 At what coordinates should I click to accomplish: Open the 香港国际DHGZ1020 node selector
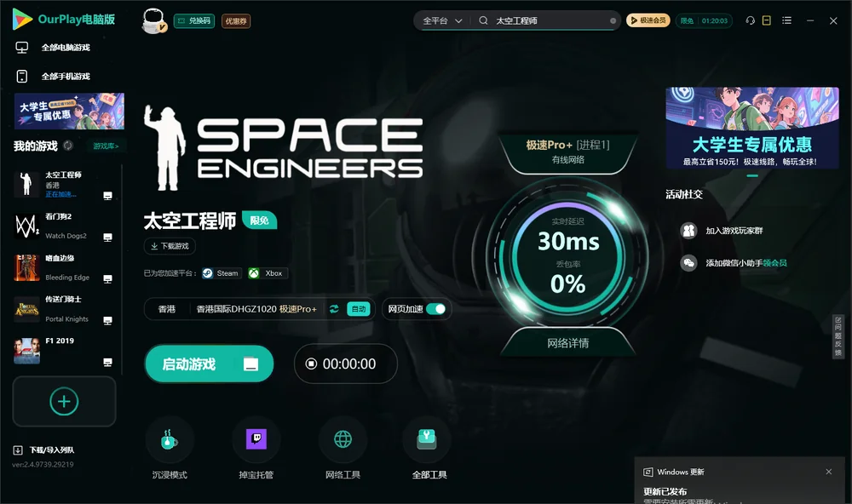[256, 309]
